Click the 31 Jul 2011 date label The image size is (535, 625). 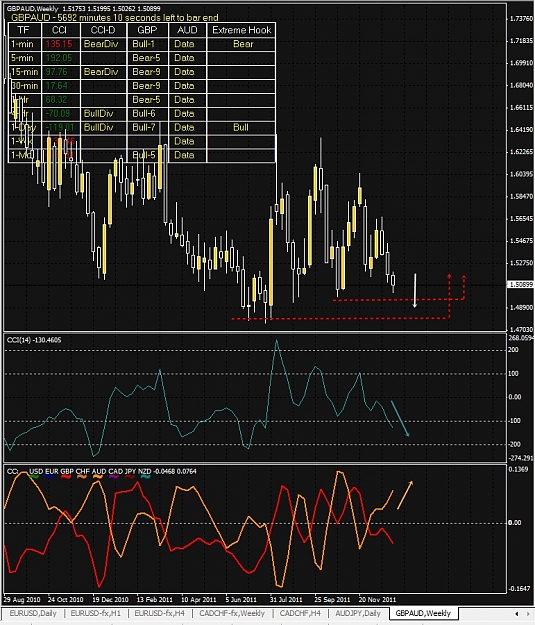(x=286, y=599)
